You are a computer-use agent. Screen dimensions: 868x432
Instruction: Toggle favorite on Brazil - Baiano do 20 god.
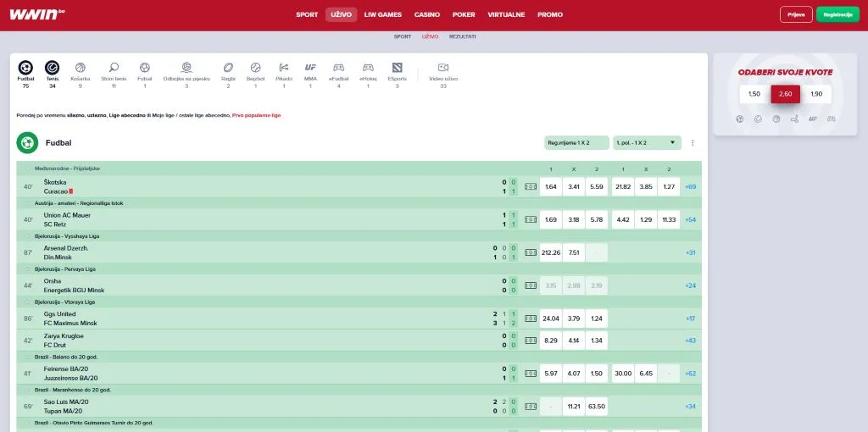coord(28,357)
